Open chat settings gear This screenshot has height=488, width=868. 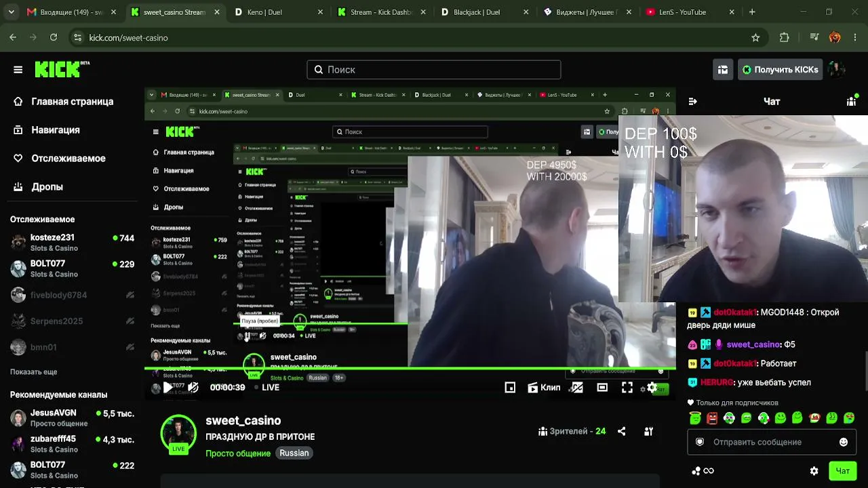[x=814, y=471]
